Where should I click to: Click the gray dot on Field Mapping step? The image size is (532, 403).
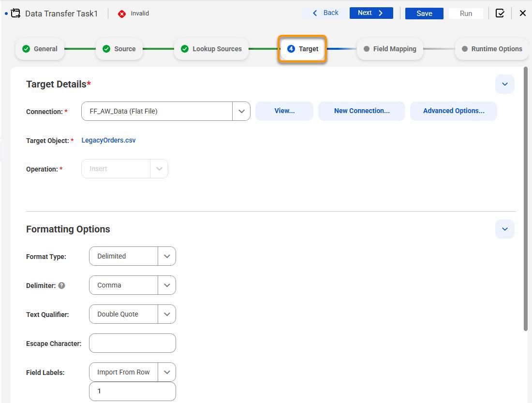[x=367, y=49]
